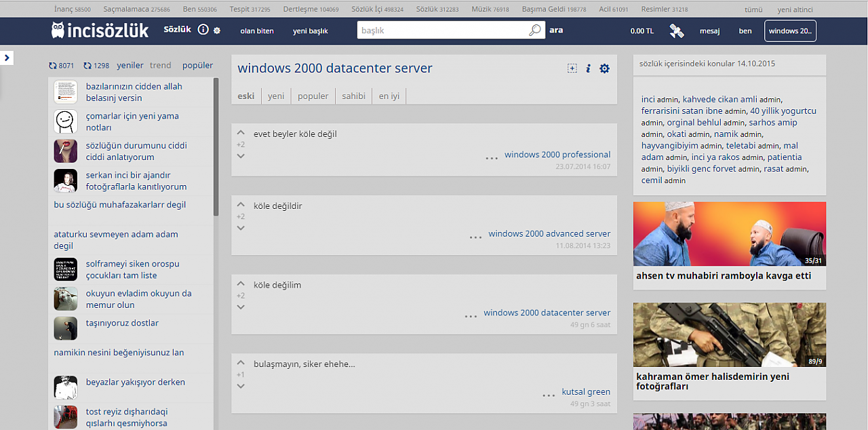This screenshot has width=868, height=430.
Task: Open 'teletabi' admin topic link
Action: click(x=741, y=145)
